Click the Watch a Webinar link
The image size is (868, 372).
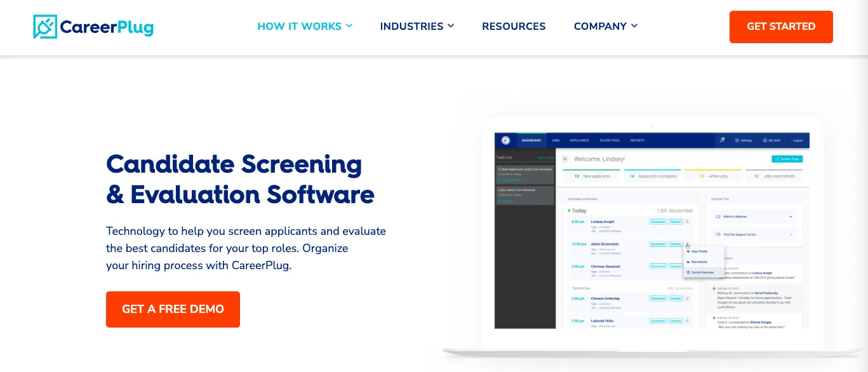coord(754,216)
